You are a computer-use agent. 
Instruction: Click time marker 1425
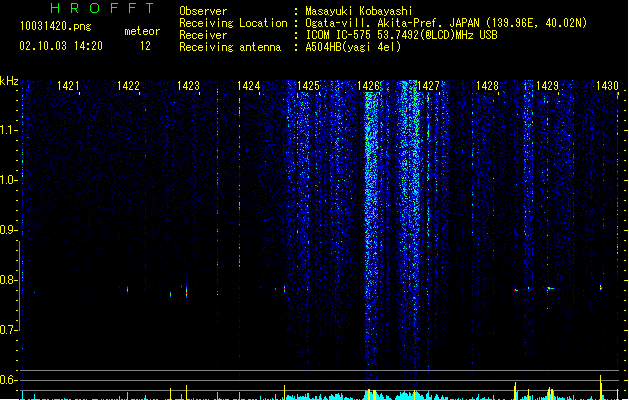coord(308,86)
